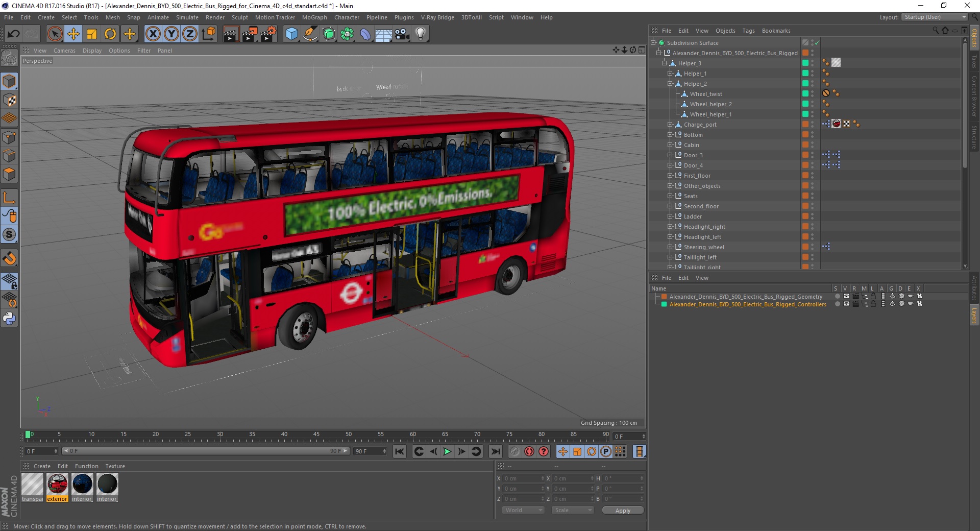Open the Deformer objects icon
Image resolution: width=980 pixels, height=531 pixels.
tap(365, 34)
